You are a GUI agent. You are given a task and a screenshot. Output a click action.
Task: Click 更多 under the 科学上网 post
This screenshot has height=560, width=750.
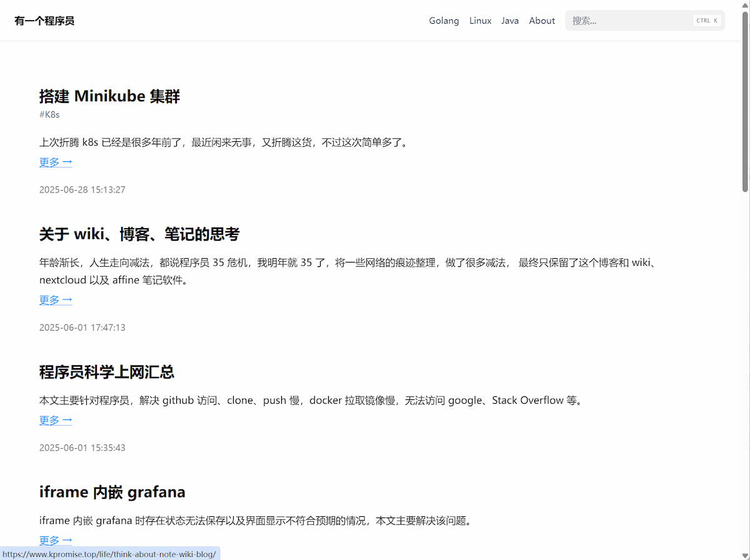[x=56, y=420]
